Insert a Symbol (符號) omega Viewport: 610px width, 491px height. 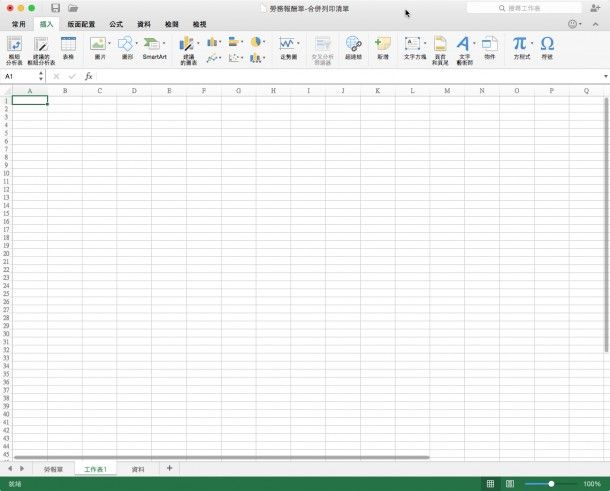pyautogui.click(x=547, y=48)
